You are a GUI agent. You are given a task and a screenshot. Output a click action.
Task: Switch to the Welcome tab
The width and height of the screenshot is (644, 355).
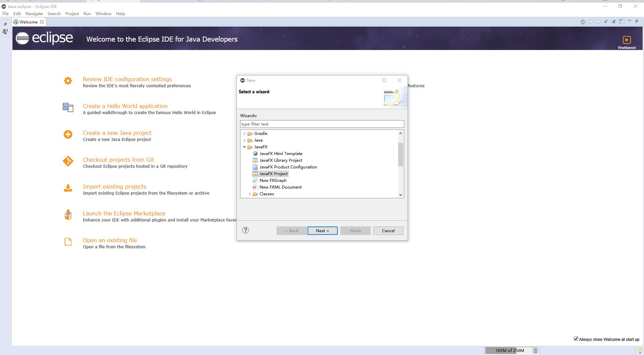[28, 22]
